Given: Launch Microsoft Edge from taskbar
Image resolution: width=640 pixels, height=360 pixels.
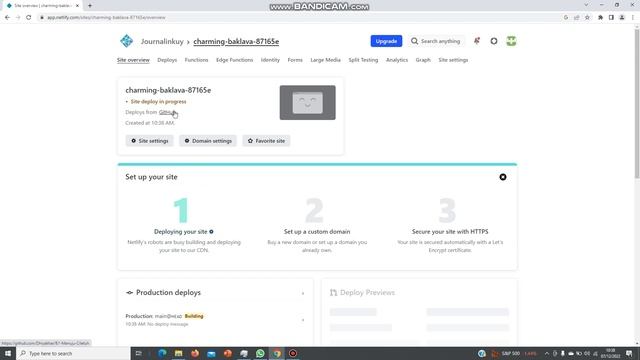Looking at the screenshot, I should [x=162, y=353].
